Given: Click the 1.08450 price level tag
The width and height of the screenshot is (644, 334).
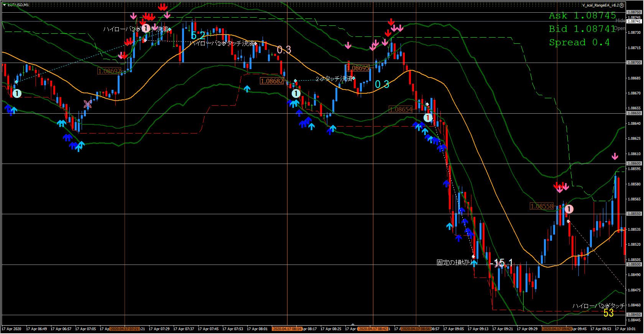Looking at the screenshot, I should coord(634,315).
